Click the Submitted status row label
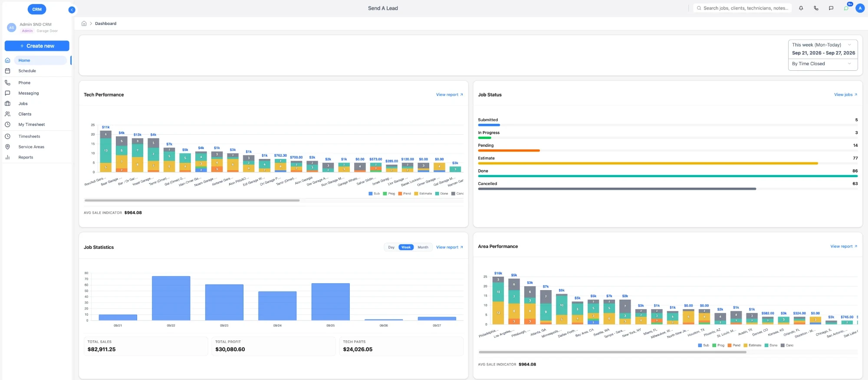868x380 pixels. pos(488,120)
